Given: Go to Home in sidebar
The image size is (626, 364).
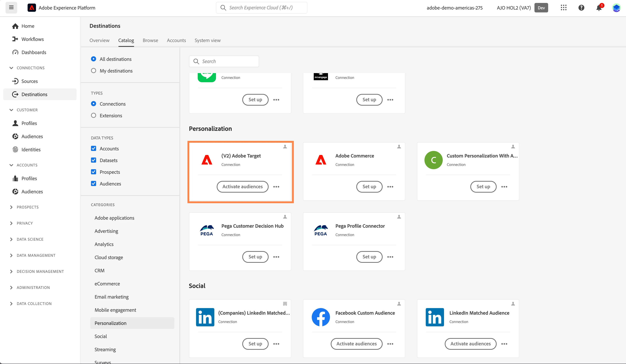Looking at the screenshot, I should 28,26.
